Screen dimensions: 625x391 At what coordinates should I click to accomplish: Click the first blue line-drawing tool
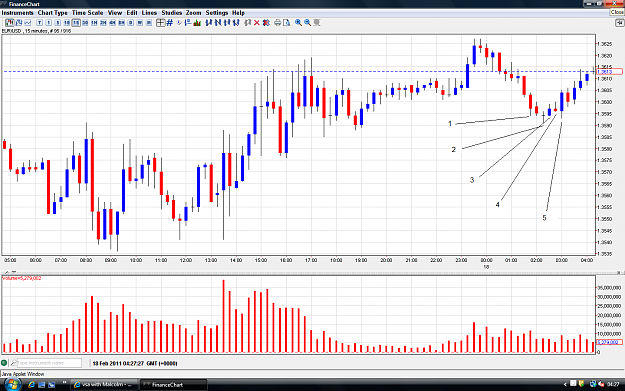click(209, 23)
